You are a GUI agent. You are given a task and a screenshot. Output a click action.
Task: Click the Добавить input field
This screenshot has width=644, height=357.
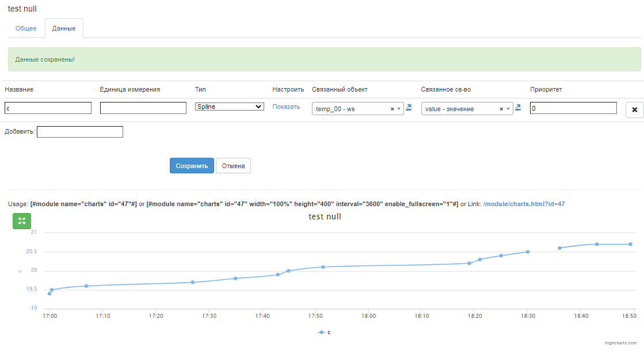pos(80,132)
